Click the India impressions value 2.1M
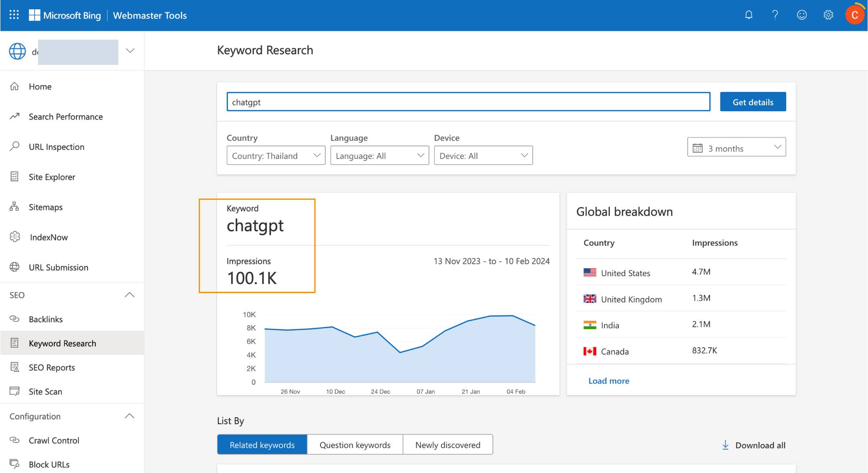The height and width of the screenshot is (473, 868). tap(701, 324)
